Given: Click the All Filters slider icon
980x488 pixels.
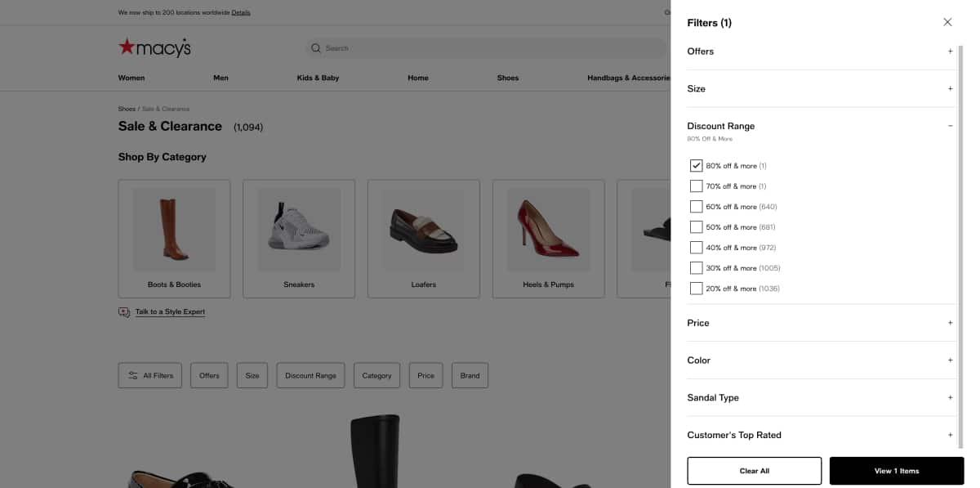Looking at the screenshot, I should click(x=132, y=375).
